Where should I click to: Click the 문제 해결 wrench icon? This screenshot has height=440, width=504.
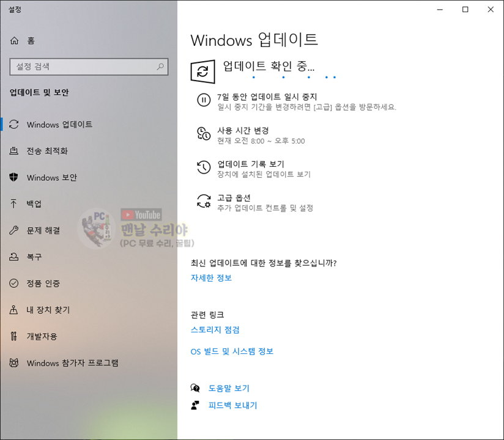[14, 230]
